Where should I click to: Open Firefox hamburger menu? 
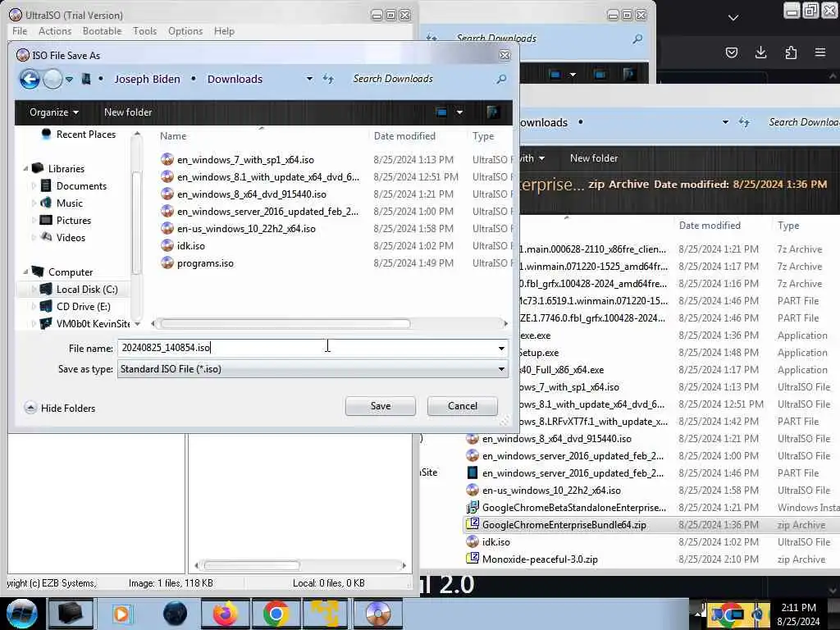click(x=820, y=52)
